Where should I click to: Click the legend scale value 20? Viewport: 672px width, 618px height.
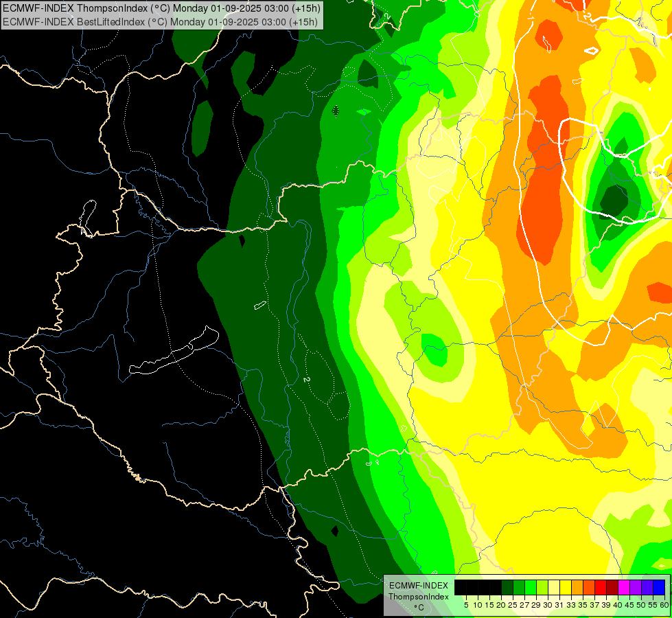click(501, 605)
